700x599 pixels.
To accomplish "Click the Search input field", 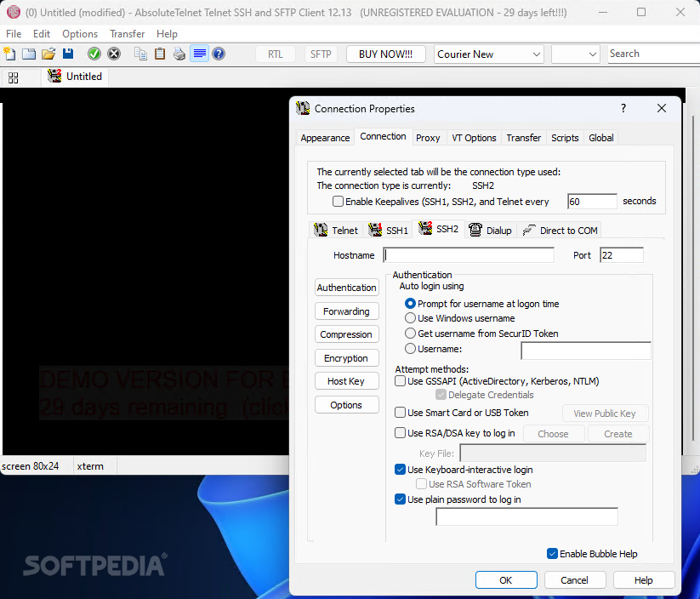I will (653, 54).
